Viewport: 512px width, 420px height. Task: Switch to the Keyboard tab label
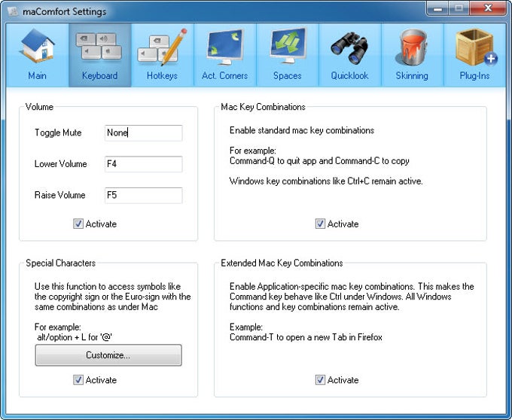(x=99, y=76)
